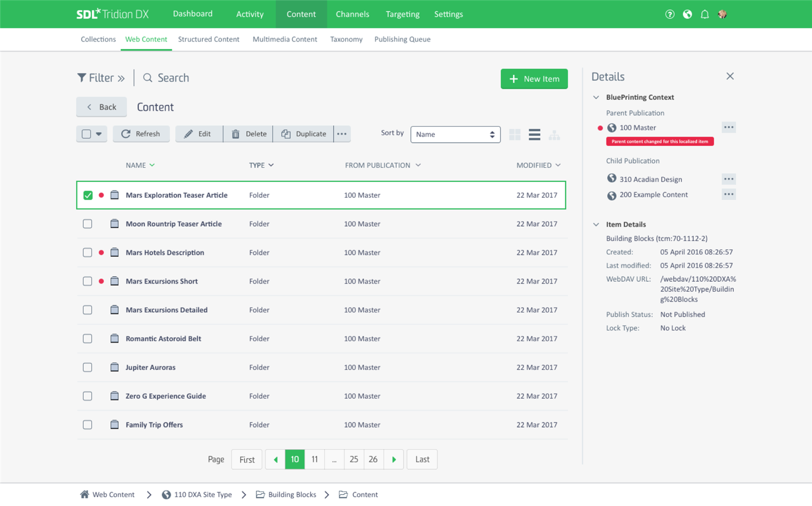This screenshot has height=506, width=812.
Task: Click globe icon next to 310 Acadian Design
Action: pyautogui.click(x=612, y=178)
